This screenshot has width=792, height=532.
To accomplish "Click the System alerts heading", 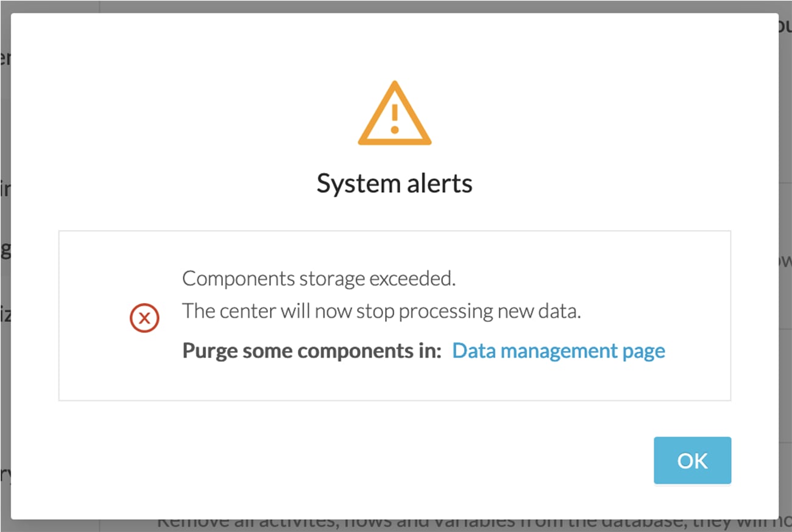I will tap(395, 183).
